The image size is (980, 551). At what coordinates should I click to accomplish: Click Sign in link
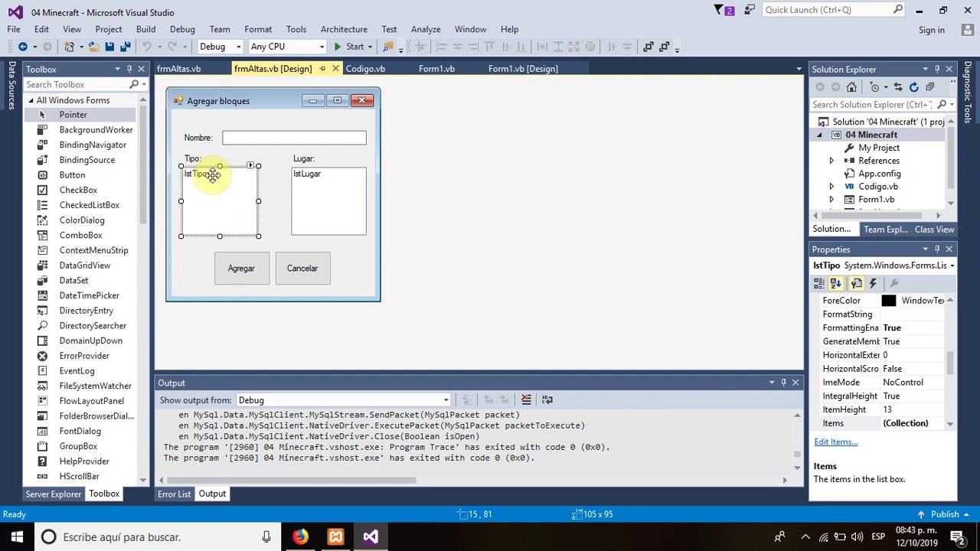point(931,30)
